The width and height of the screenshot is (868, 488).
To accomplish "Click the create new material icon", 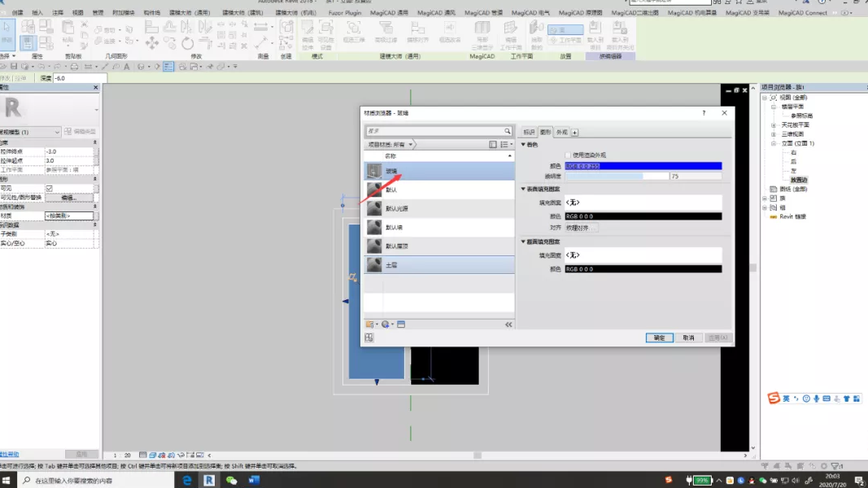I will [386, 325].
